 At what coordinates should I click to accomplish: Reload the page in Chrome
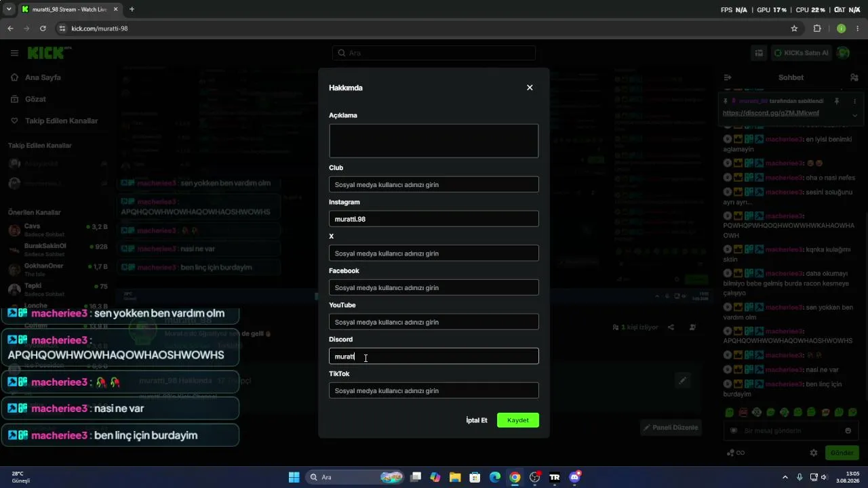pos(43,28)
